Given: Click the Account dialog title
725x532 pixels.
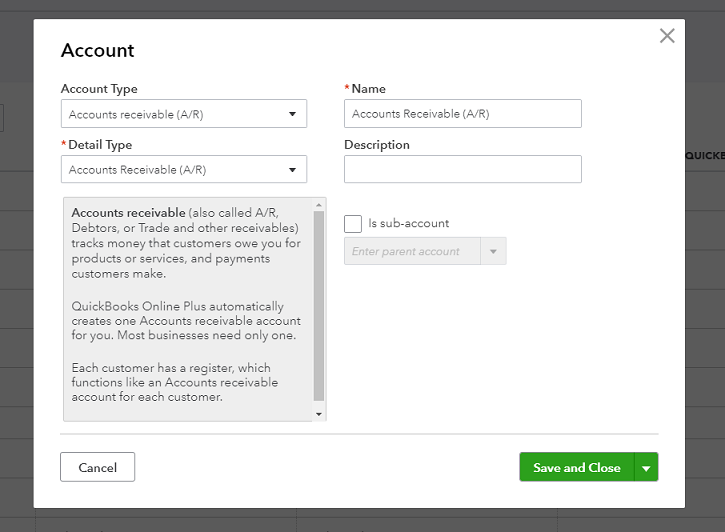Looking at the screenshot, I should click(97, 51).
